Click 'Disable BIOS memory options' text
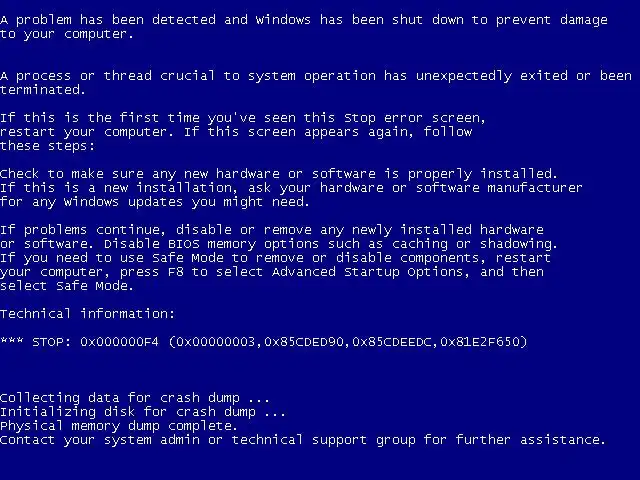The width and height of the screenshot is (640, 480). point(211,244)
